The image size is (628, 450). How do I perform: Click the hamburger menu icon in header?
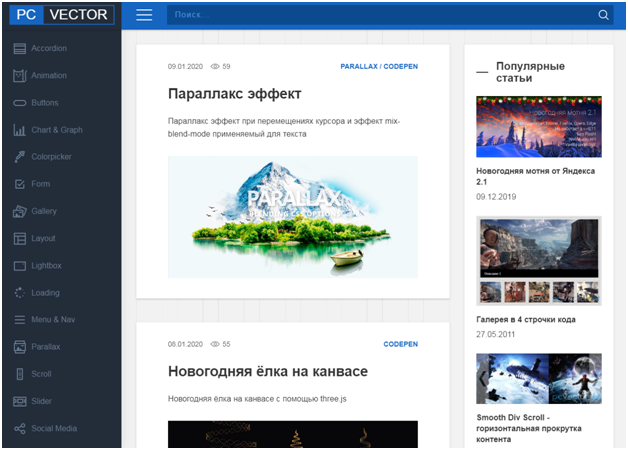pos(144,15)
